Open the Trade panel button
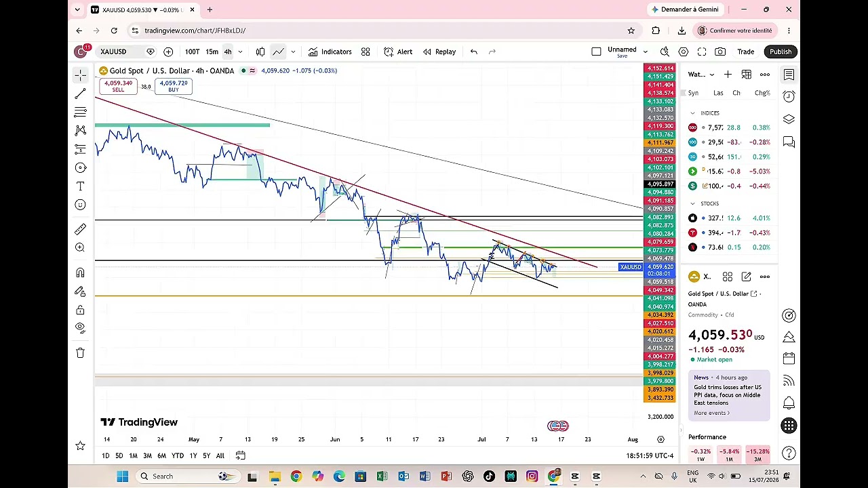This screenshot has width=868, height=488. pos(746,52)
